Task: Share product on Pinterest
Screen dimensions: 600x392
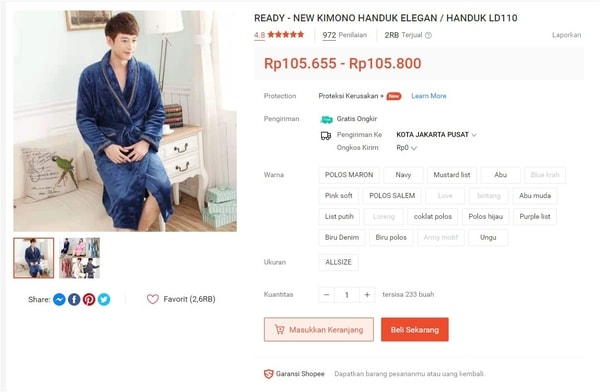Action: (89, 299)
